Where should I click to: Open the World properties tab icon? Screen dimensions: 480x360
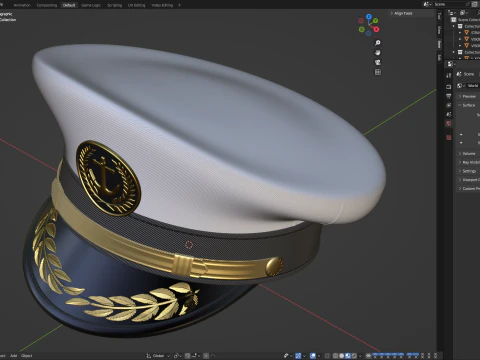449,124
